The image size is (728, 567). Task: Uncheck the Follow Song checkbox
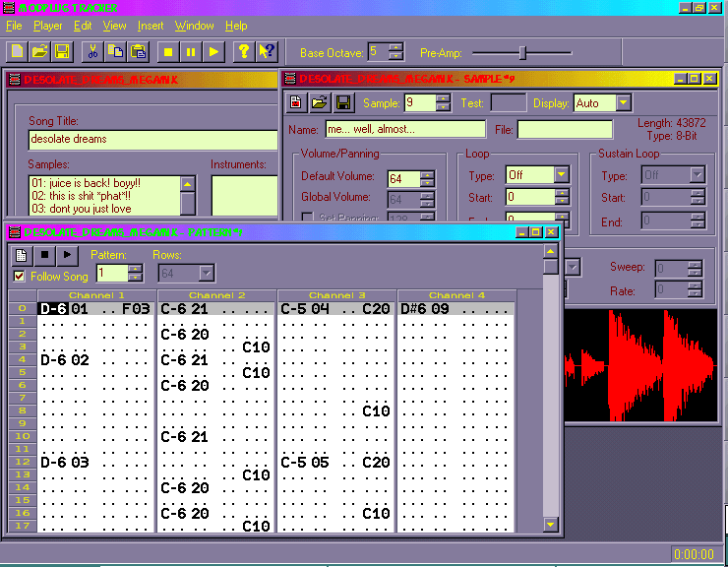tap(20, 277)
